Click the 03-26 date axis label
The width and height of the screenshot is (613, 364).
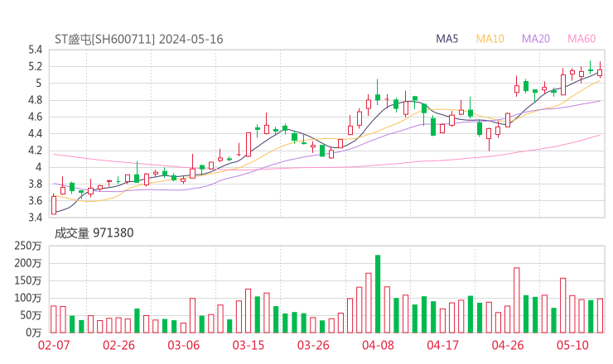tap(313, 345)
